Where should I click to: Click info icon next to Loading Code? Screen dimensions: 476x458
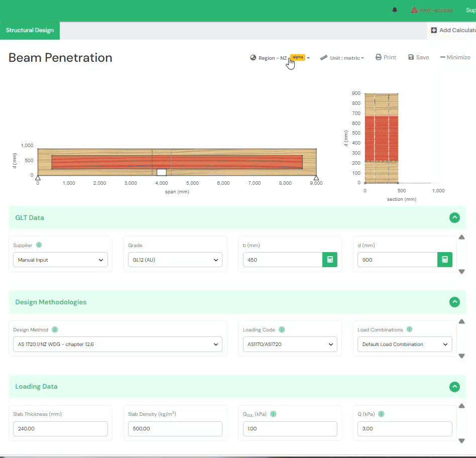[282, 330]
